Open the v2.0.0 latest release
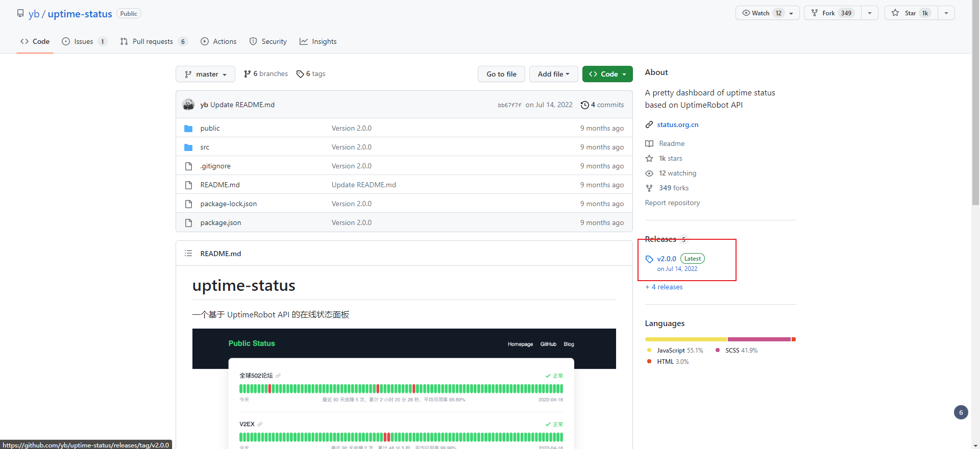980x449 pixels. click(x=667, y=259)
